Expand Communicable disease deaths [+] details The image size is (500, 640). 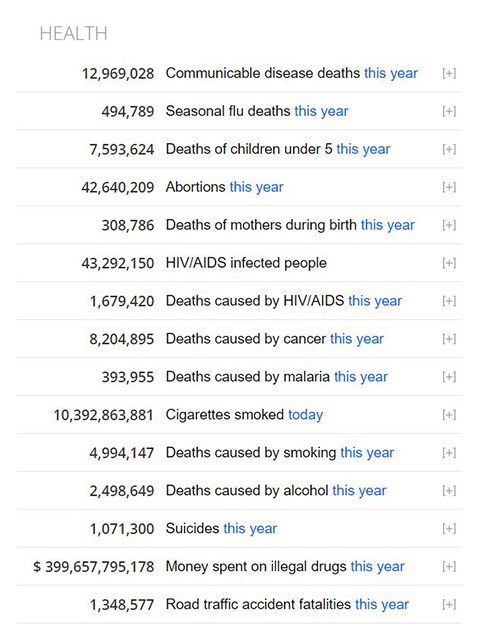coord(449,73)
